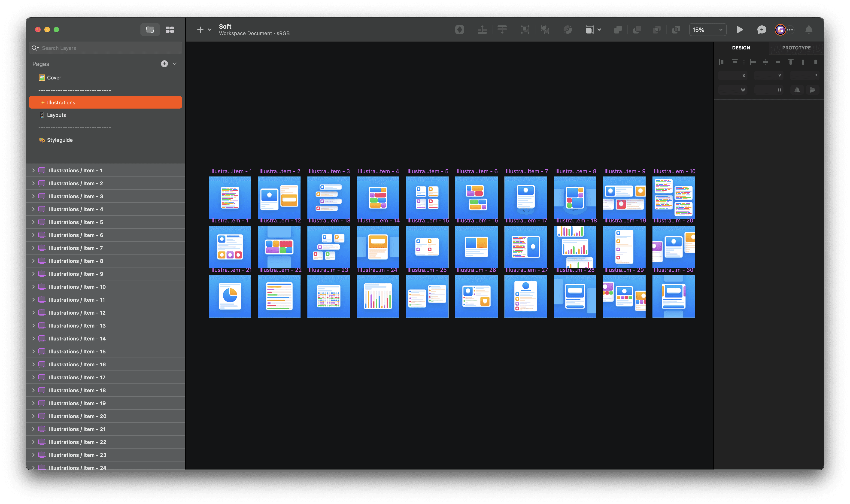Click the Ungroup layers toolbar icon
Screen dimensions: 850x504
click(x=545, y=30)
